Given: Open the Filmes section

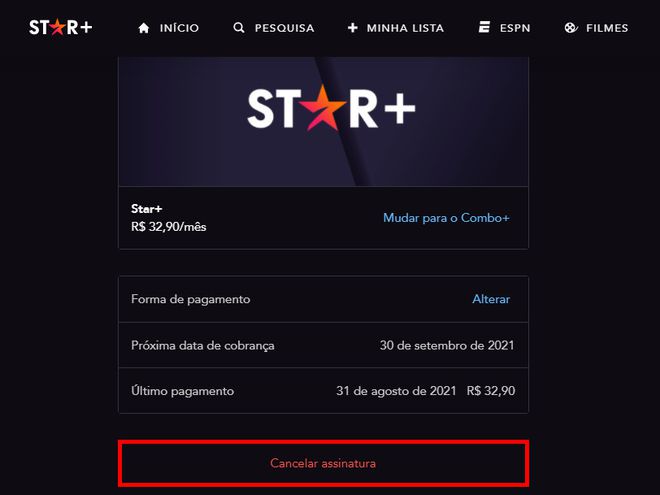Looking at the screenshot, I should click(596, 28).
